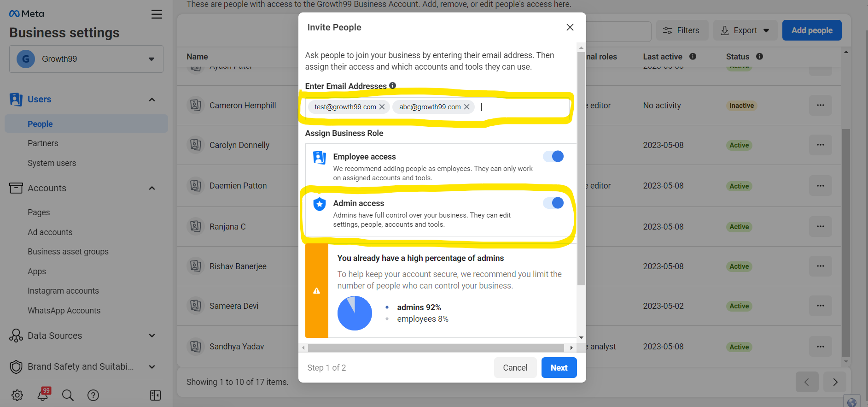Toggle the sidebar collapse panel icon
This screenshot has width=868, height=407.
[x=155, y=395]
